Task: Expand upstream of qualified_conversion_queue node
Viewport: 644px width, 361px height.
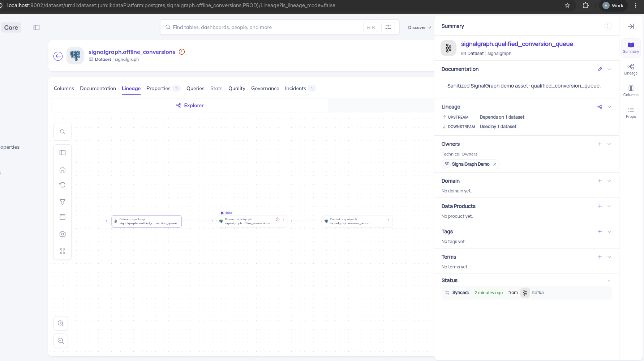Action: [107, 221]
